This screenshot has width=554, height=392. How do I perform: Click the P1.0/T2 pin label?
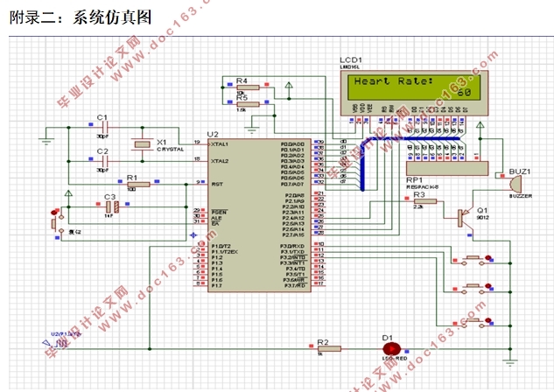(221, 246)
